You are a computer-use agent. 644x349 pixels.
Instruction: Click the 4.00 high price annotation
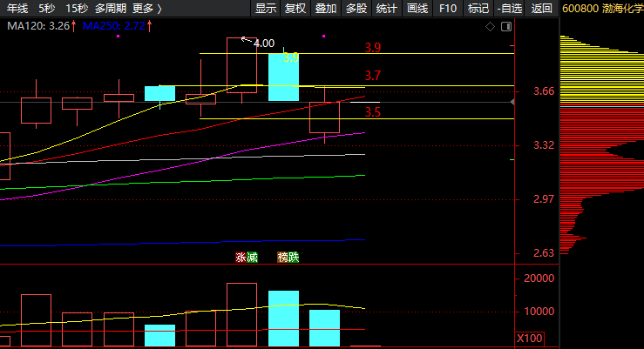pyautogui.click(x=264, y=43)
